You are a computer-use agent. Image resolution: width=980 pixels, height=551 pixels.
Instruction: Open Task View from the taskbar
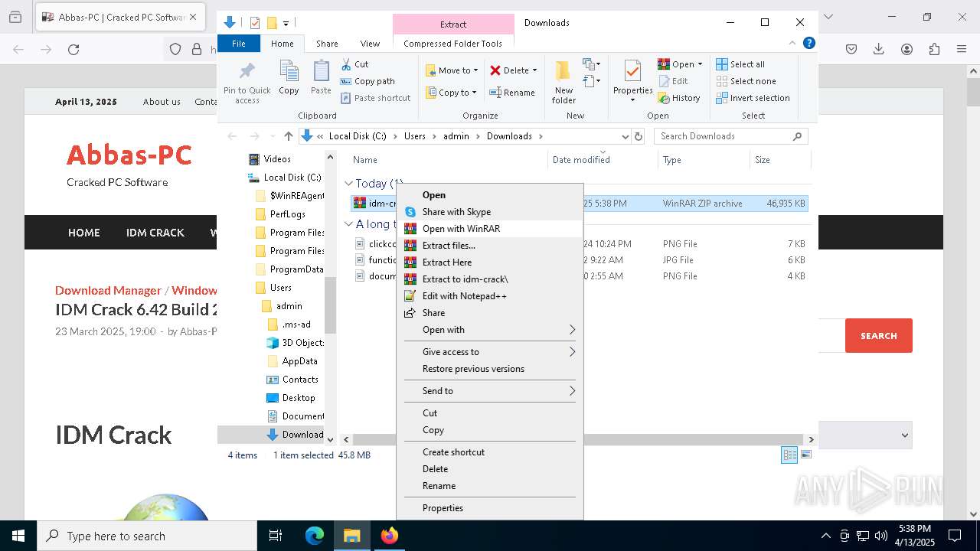pos(276,536)
